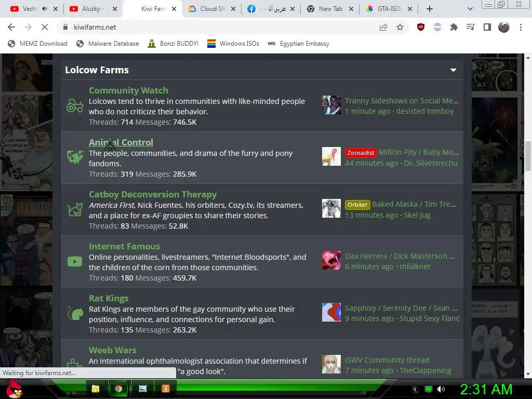Open user profile TheClappening
The width and height of the screenshot is (532, 399).
point(425,370)
